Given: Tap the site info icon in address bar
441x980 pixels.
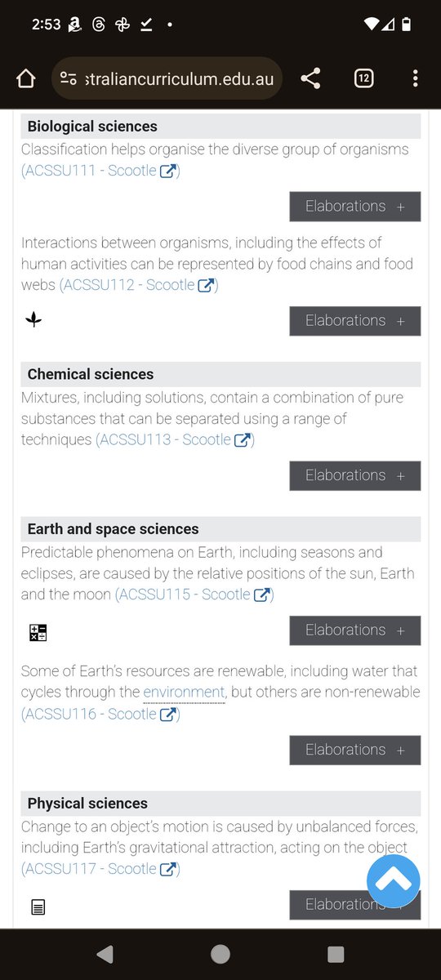Looking at the screenshot, I should tap(69, 78).
